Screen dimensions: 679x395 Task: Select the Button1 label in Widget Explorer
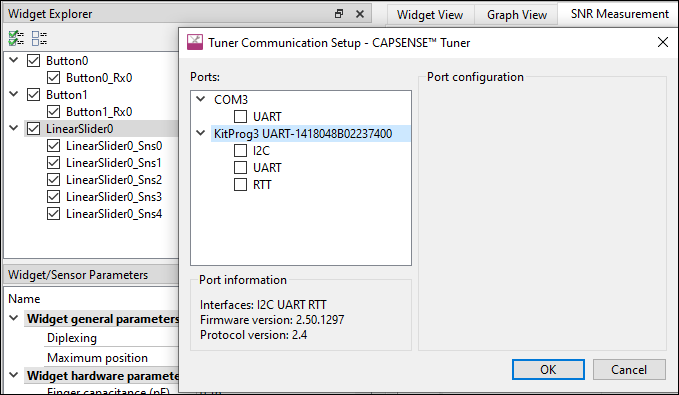pos(67,94)
